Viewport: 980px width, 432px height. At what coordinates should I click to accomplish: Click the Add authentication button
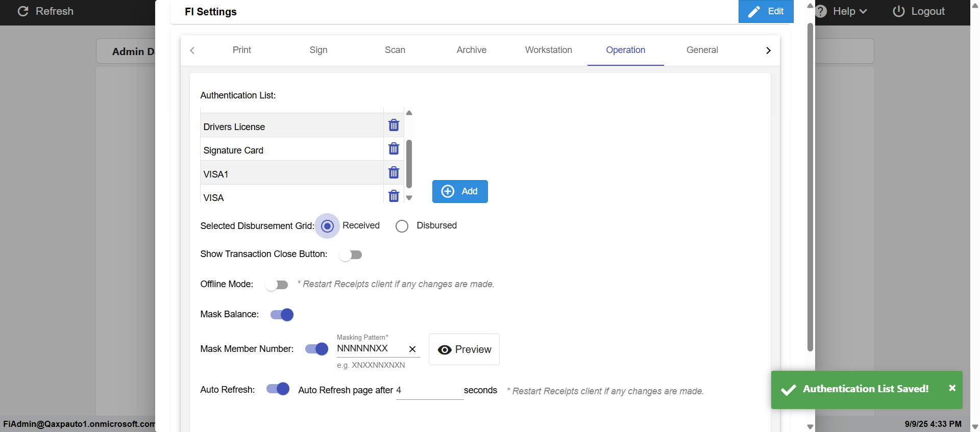click(x=459, y=191)
